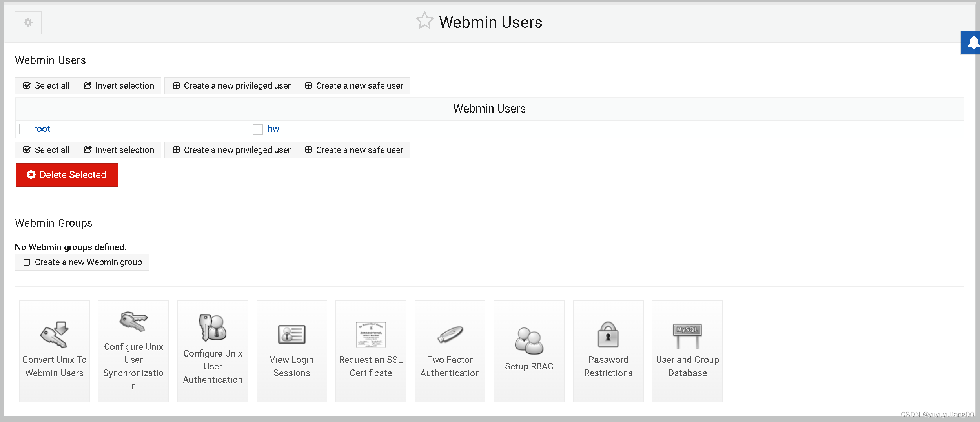Open User and Group Database

[x=687, y=351]
